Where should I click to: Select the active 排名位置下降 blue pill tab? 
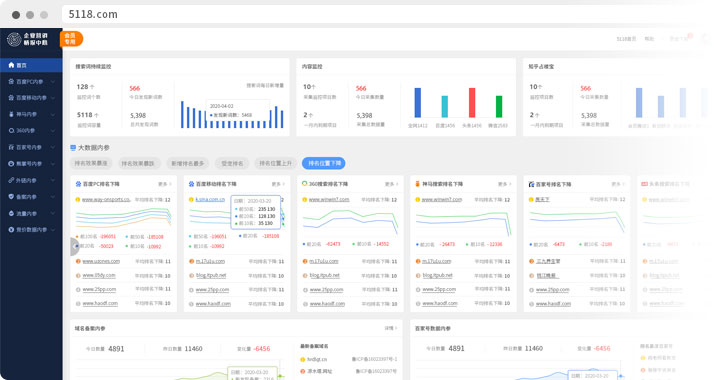click(323, 163)
